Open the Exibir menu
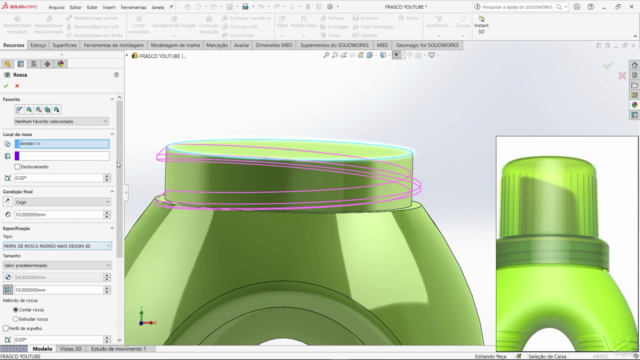The image size is (640, 360). 92,7
